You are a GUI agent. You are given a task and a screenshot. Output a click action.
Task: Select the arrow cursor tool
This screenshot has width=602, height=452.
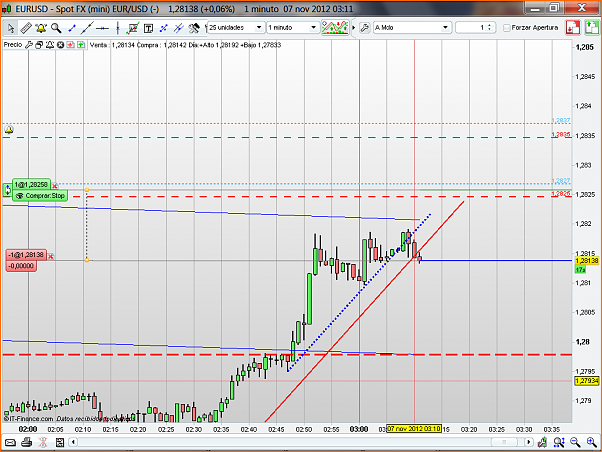tap(11, 28)
